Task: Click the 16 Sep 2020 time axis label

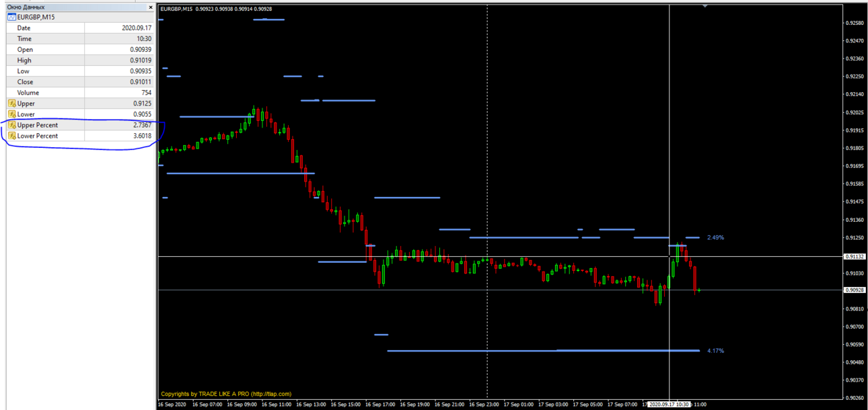Action: click(x=171, y=405)
